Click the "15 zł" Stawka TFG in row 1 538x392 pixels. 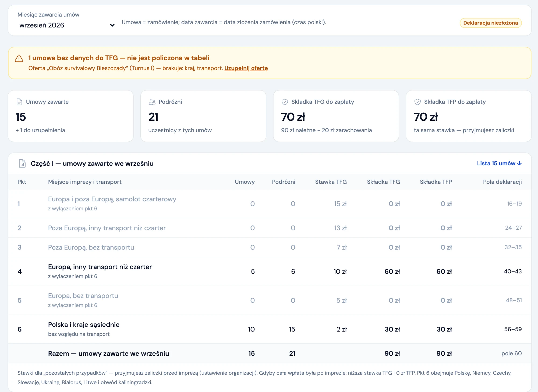coord(340,204)
